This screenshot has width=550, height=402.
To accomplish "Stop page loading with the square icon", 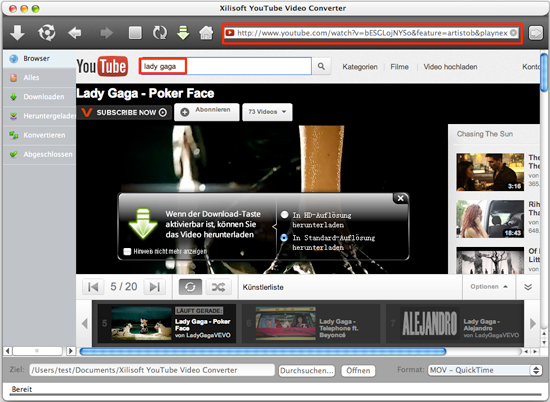I will point(135,33).
